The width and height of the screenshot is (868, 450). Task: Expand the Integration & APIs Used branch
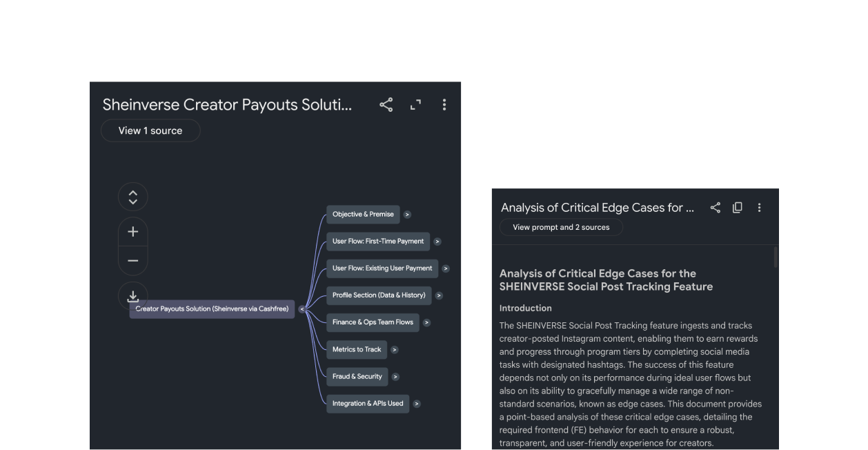click(x=417, y=404)
